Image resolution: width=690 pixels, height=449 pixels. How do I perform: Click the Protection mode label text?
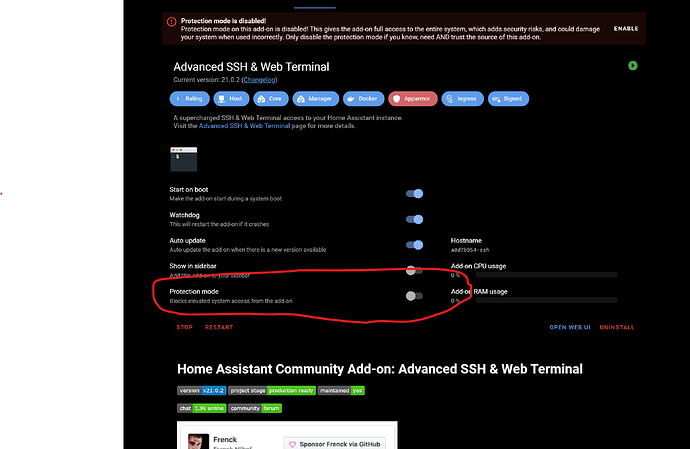(x=194, y=291)
